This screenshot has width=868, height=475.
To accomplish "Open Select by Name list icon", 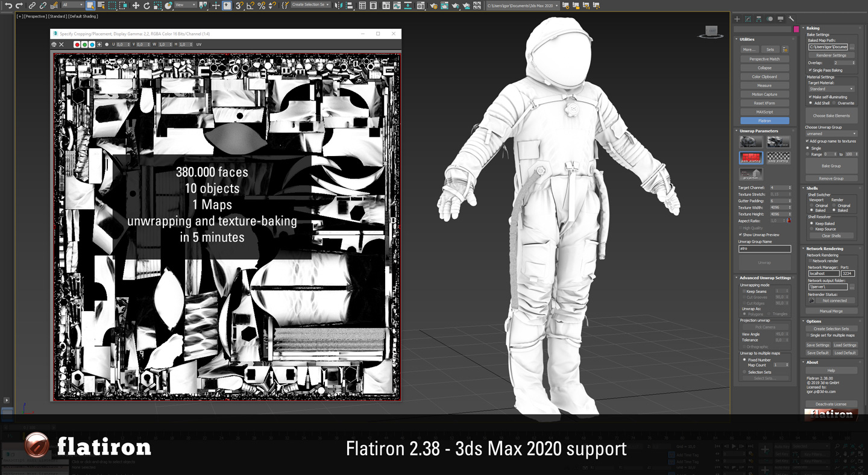I will coord(101,5).
